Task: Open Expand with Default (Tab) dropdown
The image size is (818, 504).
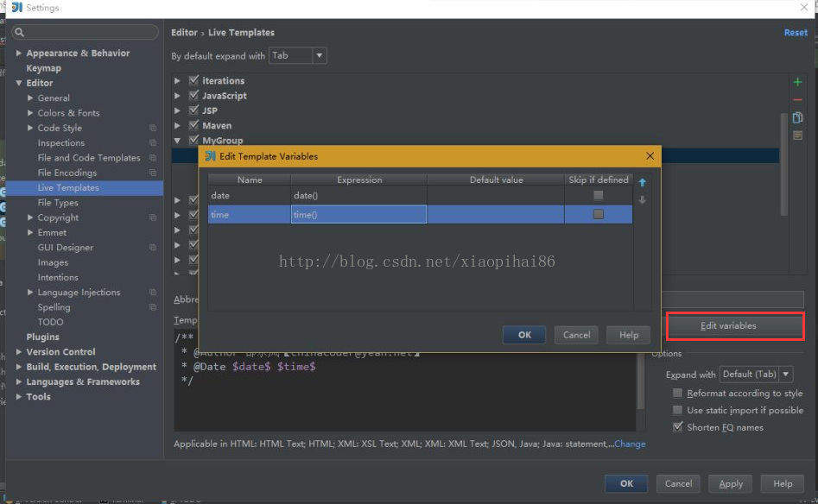Action: (756, 375)
